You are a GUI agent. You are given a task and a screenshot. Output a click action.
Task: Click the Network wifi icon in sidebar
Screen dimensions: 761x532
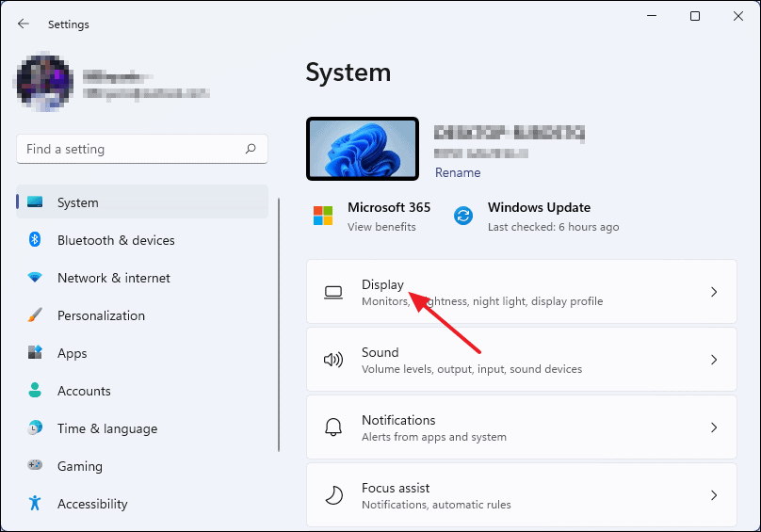pos(35,277)
